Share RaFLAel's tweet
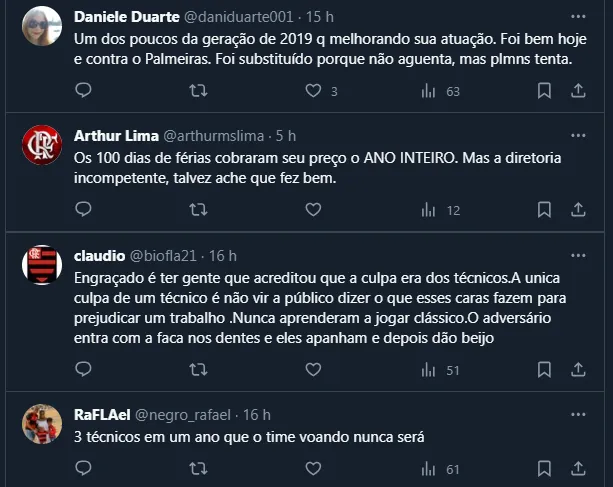 click(x=578, y=468)
